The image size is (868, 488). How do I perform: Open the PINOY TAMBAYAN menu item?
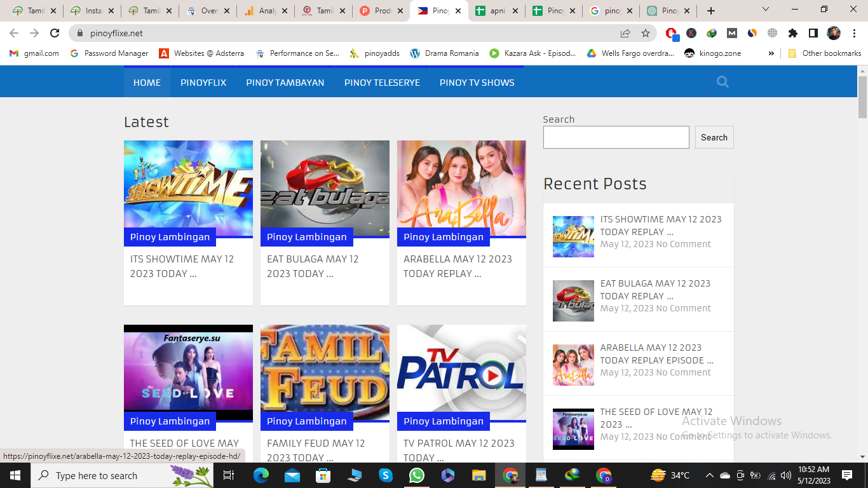pyautogui.click(x=285, y=83)
